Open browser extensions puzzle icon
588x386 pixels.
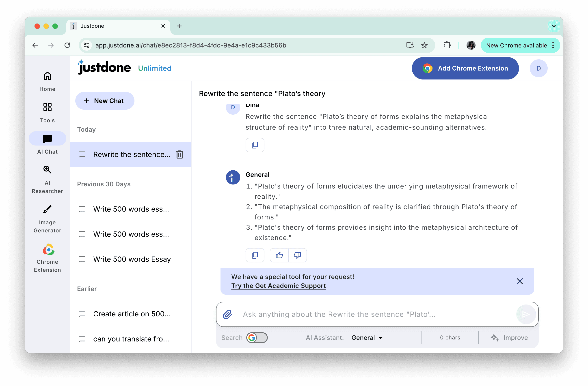coord(447,45)
